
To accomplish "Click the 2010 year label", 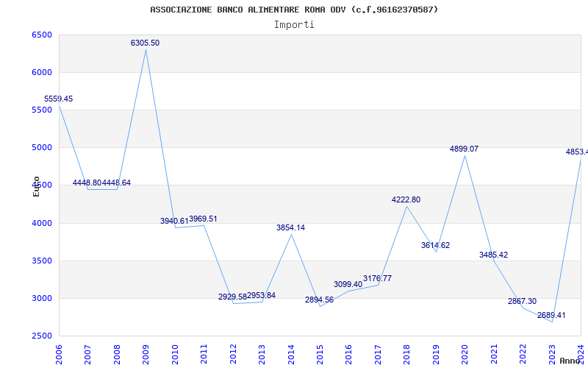I will pyautogui.click(x=175, y=354).
